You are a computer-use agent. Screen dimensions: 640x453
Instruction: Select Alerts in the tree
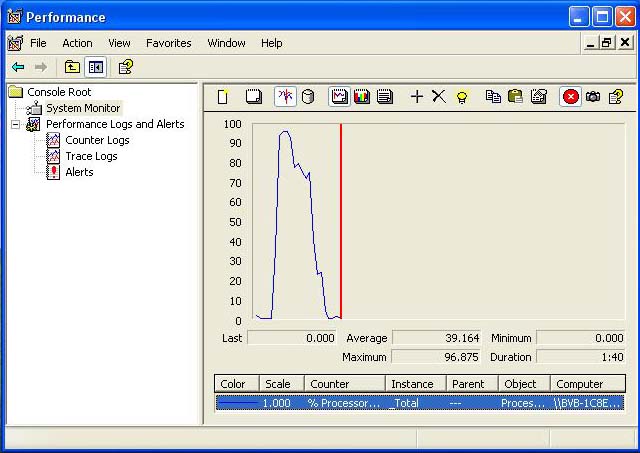tap(79, 172)
